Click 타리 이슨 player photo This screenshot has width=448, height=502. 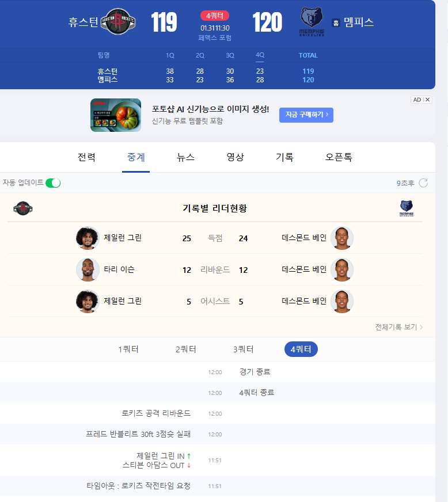88,269
